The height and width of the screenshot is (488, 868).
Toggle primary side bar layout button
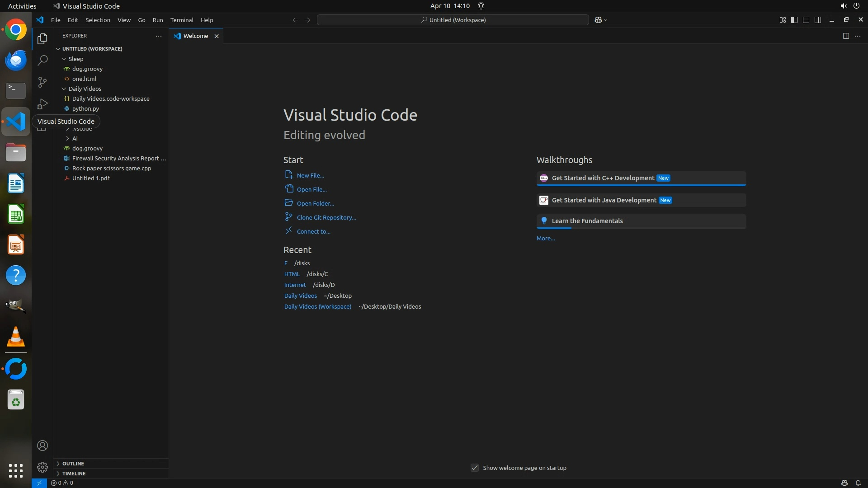[x=794, y=20]
